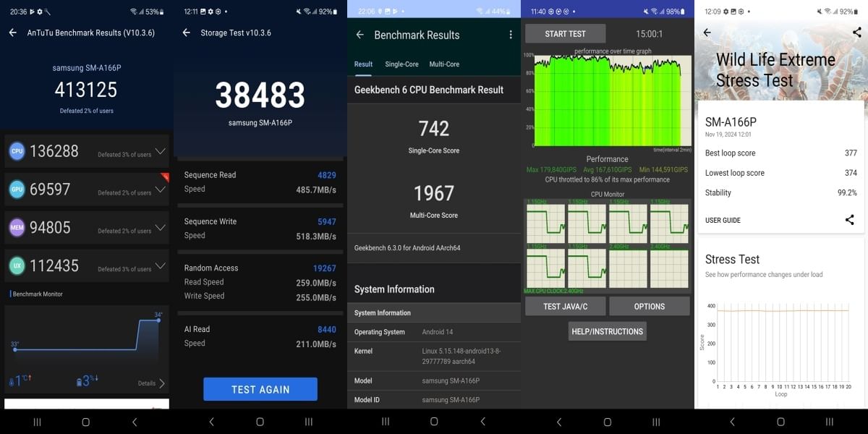
Task: Tap the blue CPU badge icon in AnTuTu
Action: 16,151
